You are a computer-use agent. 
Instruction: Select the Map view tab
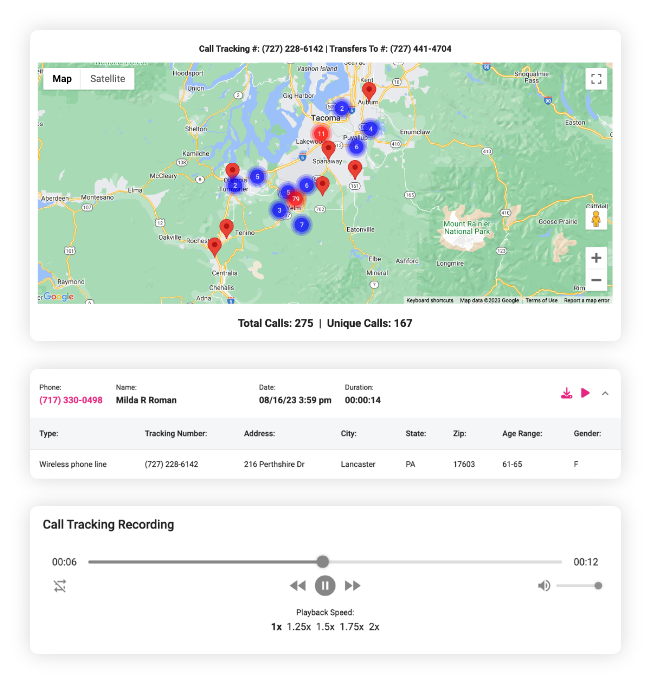[x=62, y=79]
